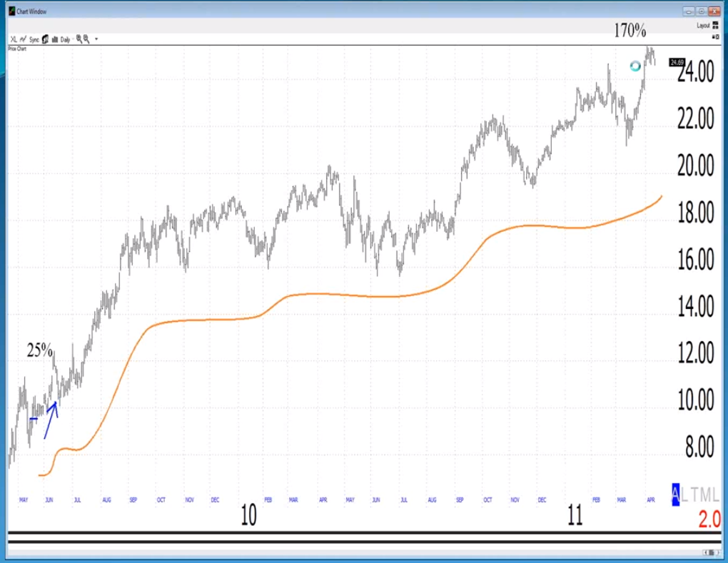
Task: Select the bar chart type icon
Action: (x=55, y=39)
